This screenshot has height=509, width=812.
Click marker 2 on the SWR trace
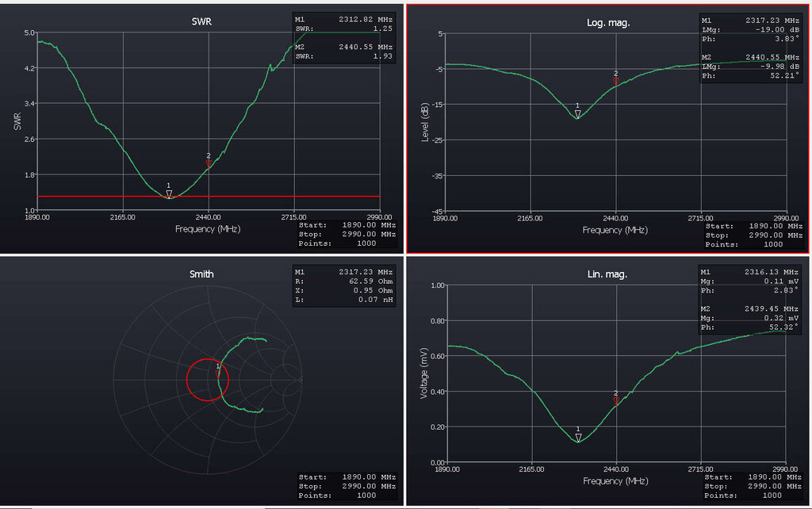pyautogui.click(x=209, y=163)
